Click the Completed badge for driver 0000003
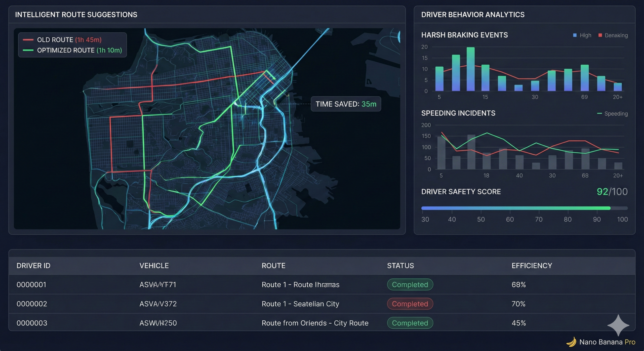Viewport: 644px width, 351px height. [x=410, y=323]
